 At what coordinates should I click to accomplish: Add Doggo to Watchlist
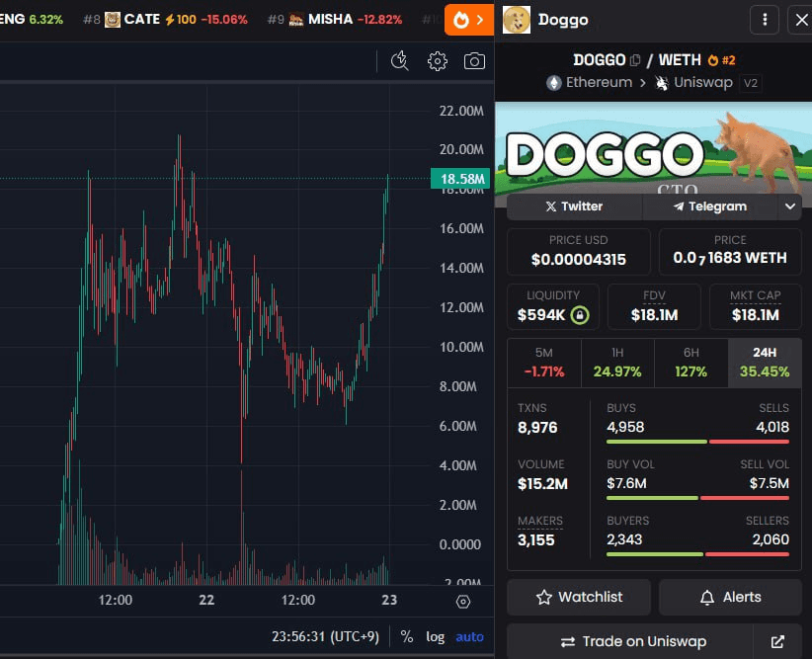579,597
